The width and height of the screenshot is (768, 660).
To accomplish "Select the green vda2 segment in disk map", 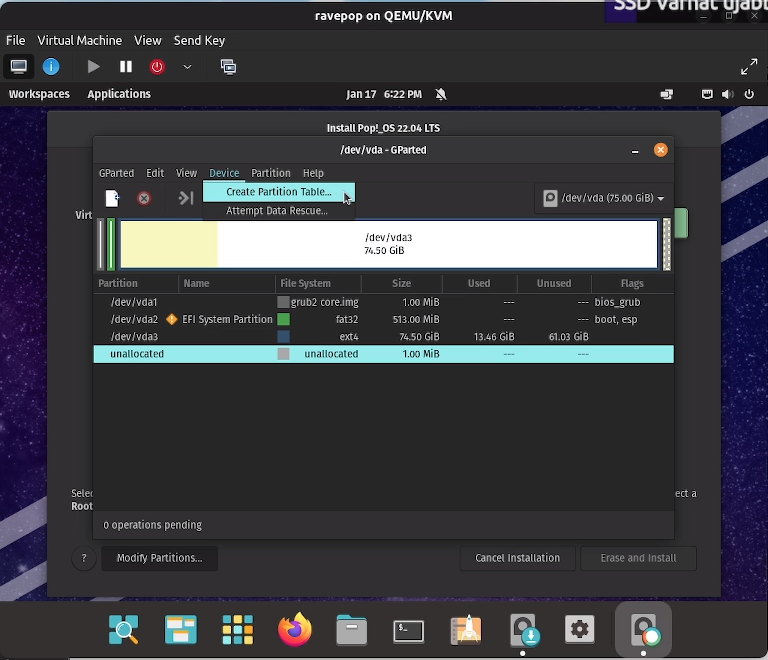I will pyautogui.click(x=111, y=244).
